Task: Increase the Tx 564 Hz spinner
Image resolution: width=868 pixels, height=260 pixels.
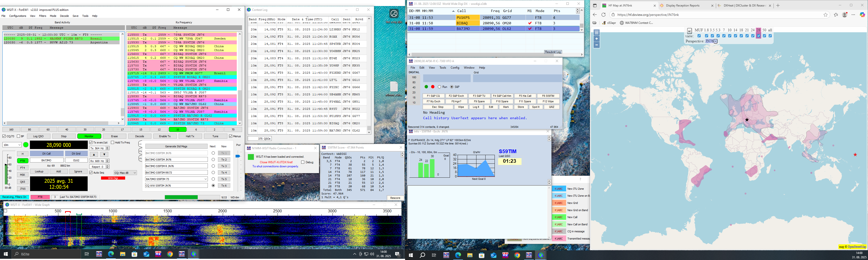Action: pyautogui.click(x=108, y=147)
